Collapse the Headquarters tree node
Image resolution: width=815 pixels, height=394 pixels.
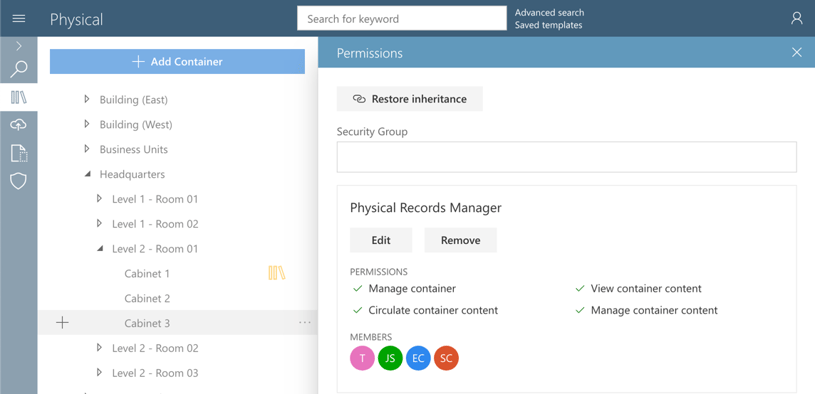click(87, 175)
